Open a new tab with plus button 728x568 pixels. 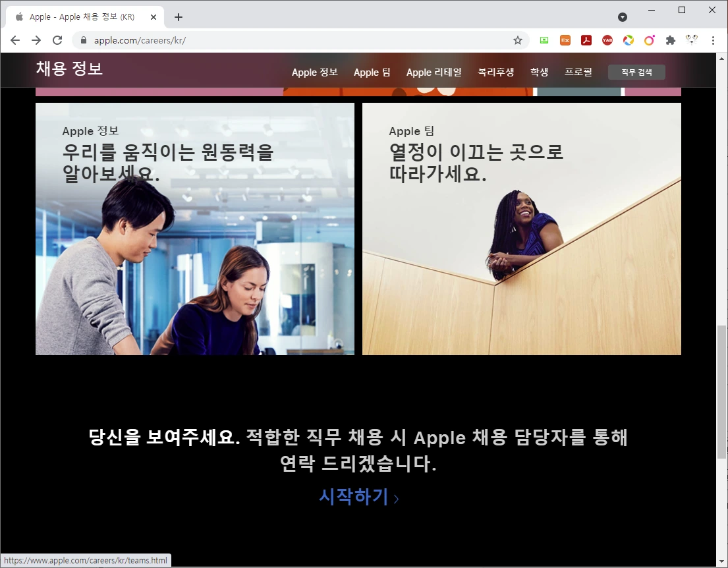coord(179,17)
